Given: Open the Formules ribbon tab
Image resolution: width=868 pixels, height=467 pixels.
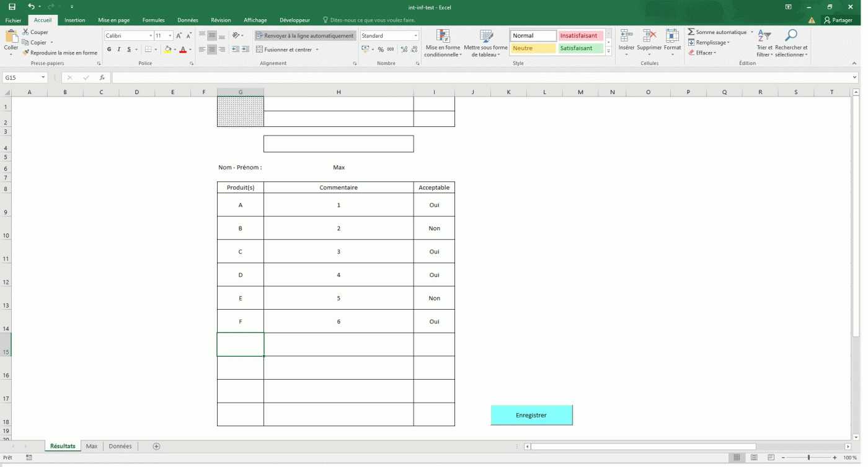Looking at the screenshot, I should click(153, 20).
